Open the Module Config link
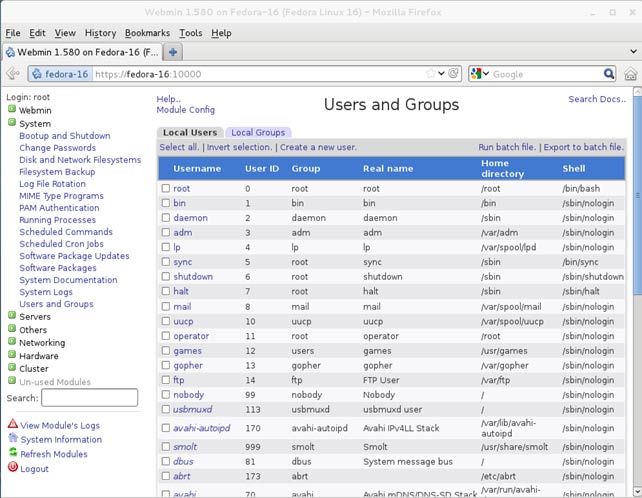This screenshot has width=642, height=498. click(x=185, y=110)
